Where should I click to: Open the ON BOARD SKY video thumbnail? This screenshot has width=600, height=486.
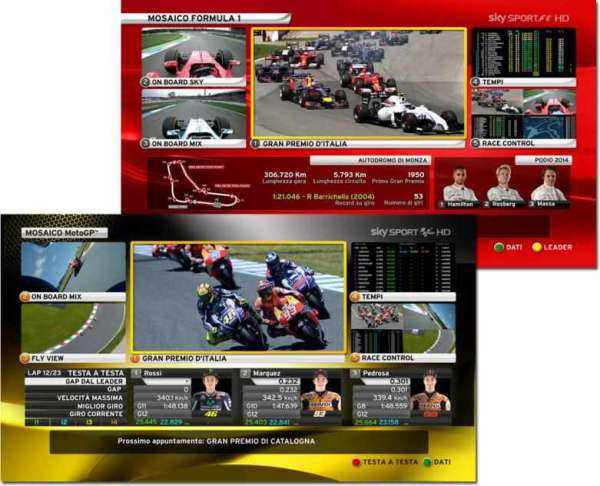point(194,53)
